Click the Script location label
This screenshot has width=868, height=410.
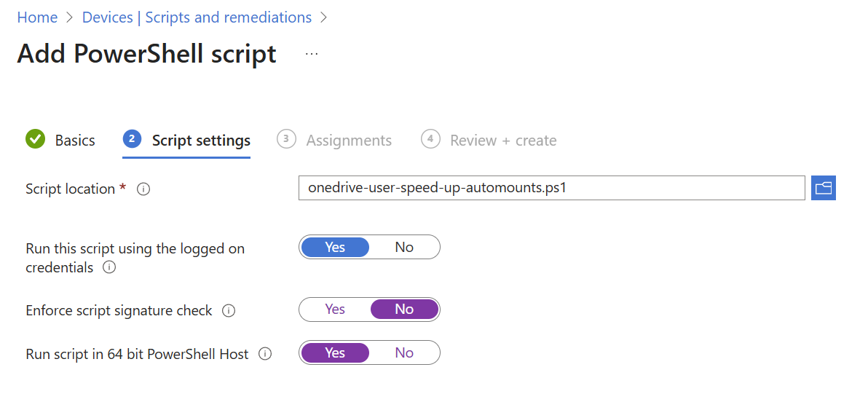pos(71,189)
